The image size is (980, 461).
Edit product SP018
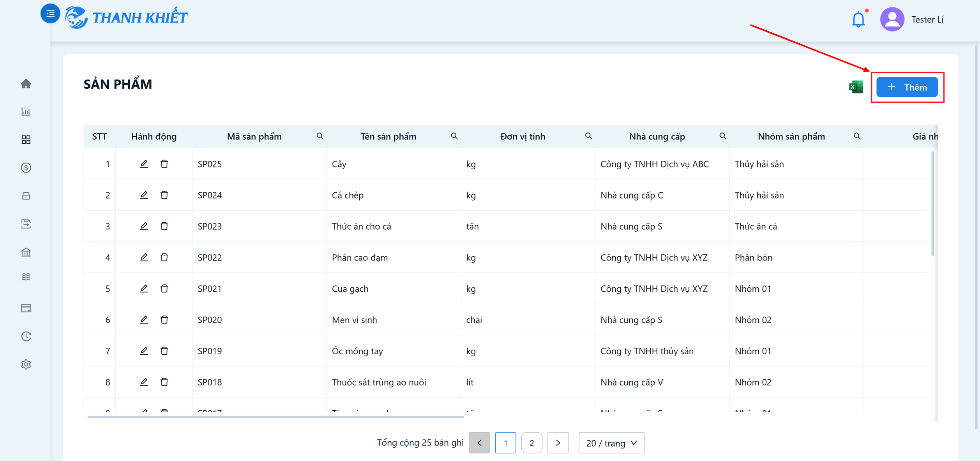pos(144,382)
